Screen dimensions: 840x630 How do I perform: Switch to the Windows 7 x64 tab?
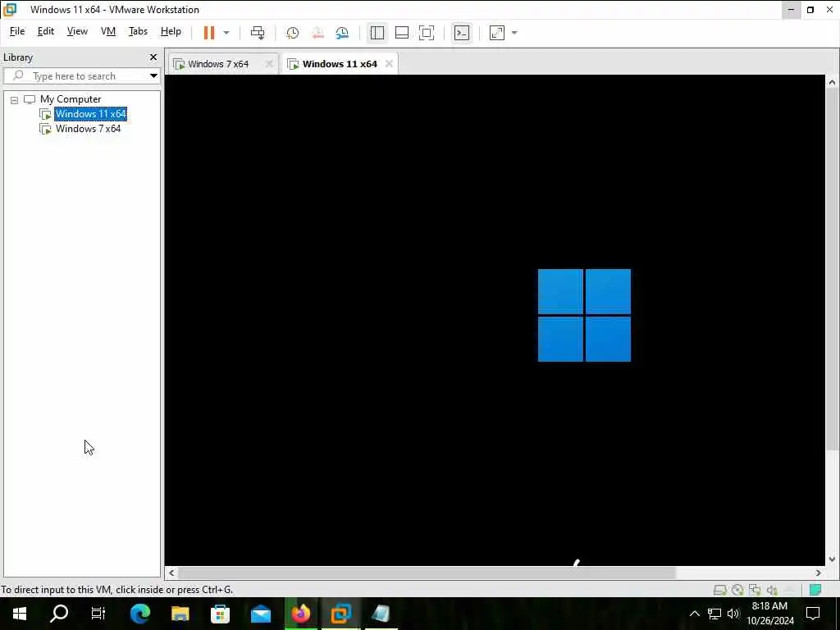pyautogui.click(x=218, y=64)
